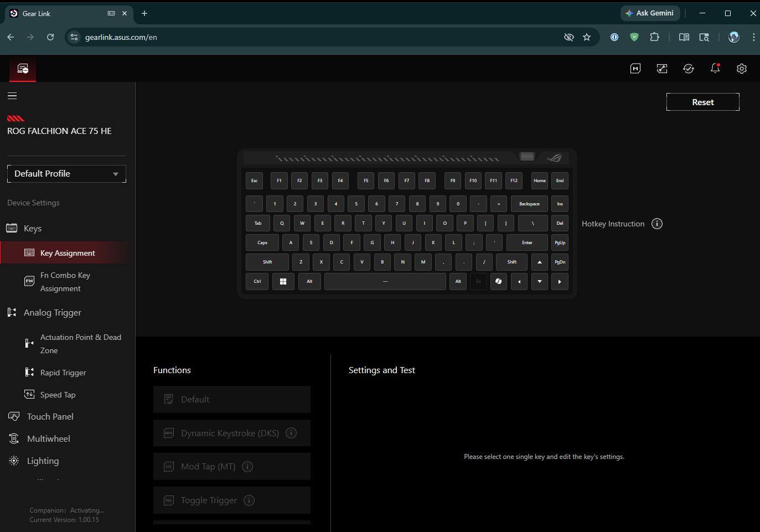Open Chrome reading mode icon

pos(684,37)
